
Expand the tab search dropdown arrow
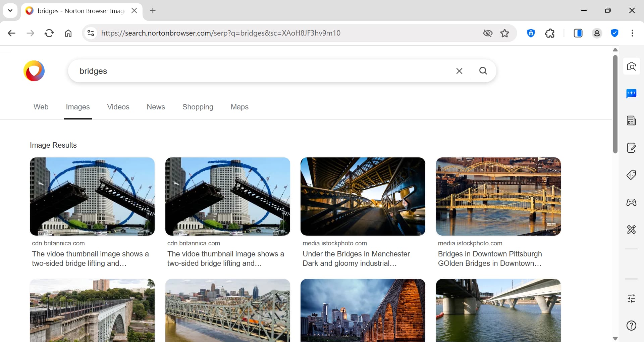[x=10, y=10]
